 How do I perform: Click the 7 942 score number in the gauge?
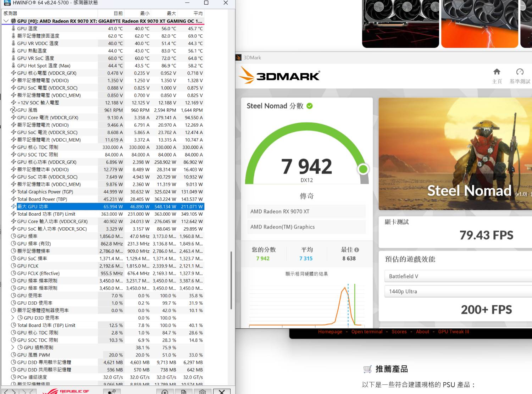307,166
